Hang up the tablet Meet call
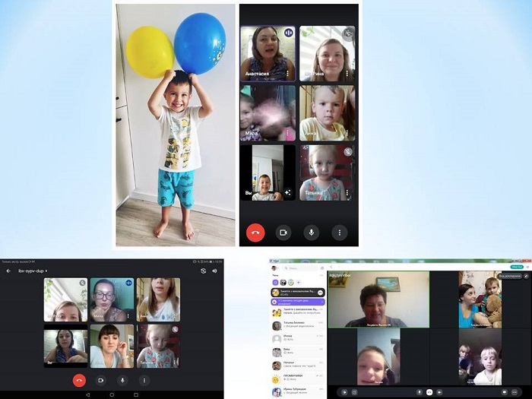The height and width of the screenshot is (399, 532). (79, 380)
